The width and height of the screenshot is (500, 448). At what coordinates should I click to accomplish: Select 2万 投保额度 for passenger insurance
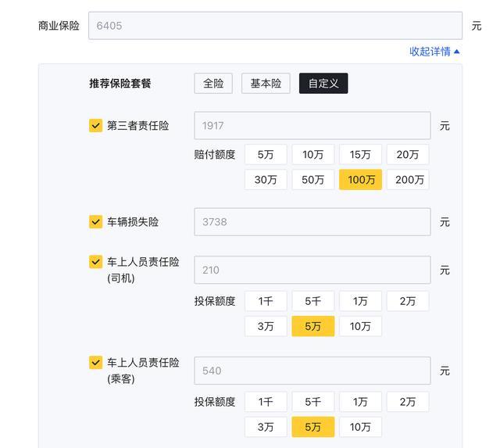pos(407,402)
